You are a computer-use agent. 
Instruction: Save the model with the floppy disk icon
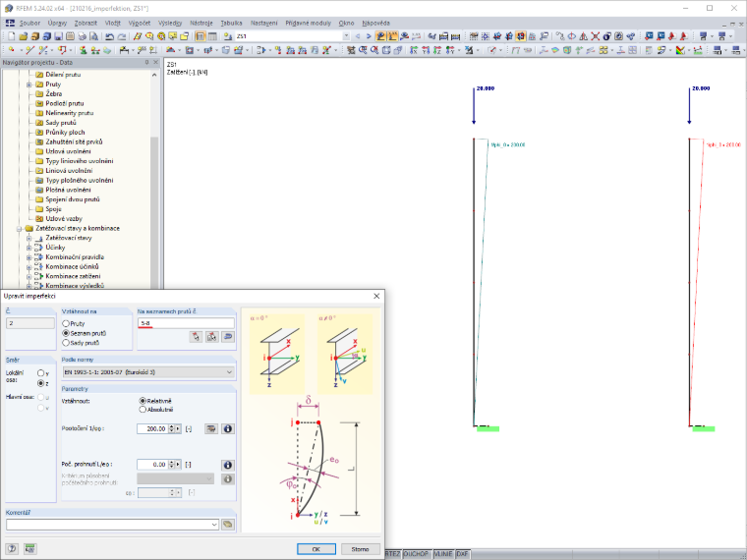(58, 36)
